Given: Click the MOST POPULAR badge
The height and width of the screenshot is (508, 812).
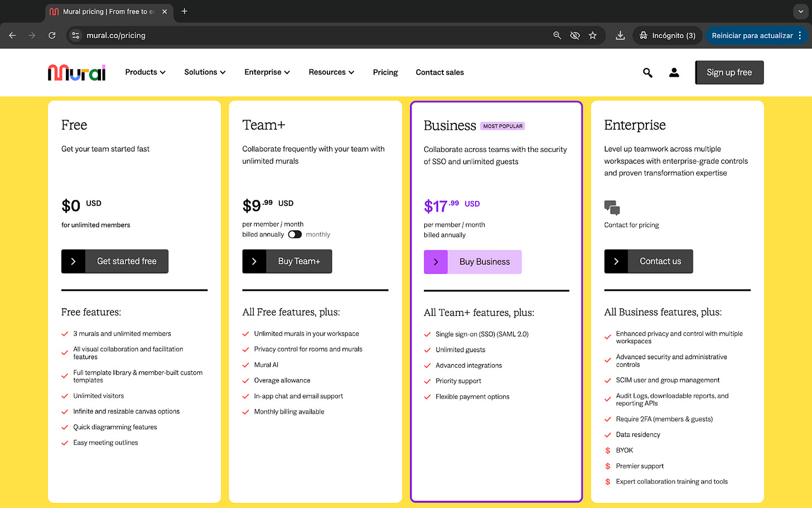Looking at the screenshot, I should (502, 126).
